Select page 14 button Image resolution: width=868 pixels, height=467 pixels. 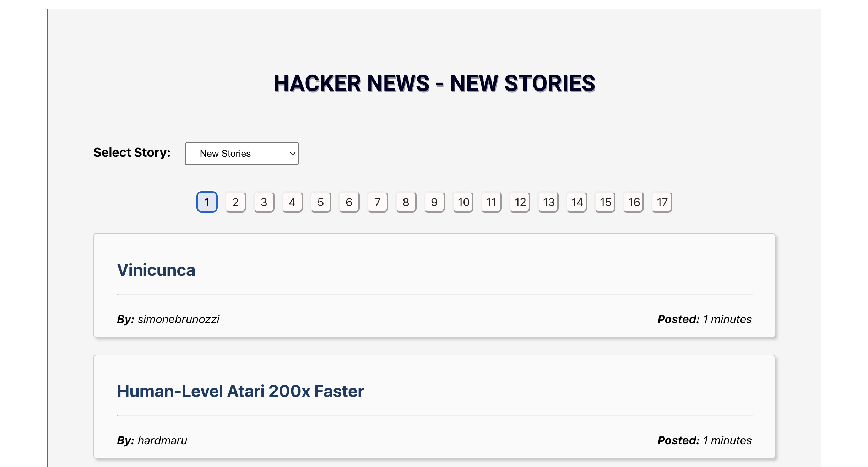click(577, 202)
